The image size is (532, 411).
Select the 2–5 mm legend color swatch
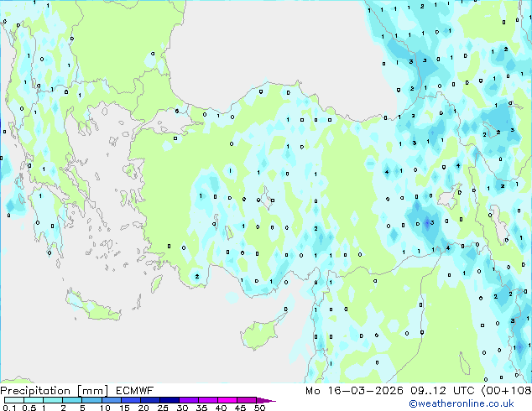tap(72, 400)
